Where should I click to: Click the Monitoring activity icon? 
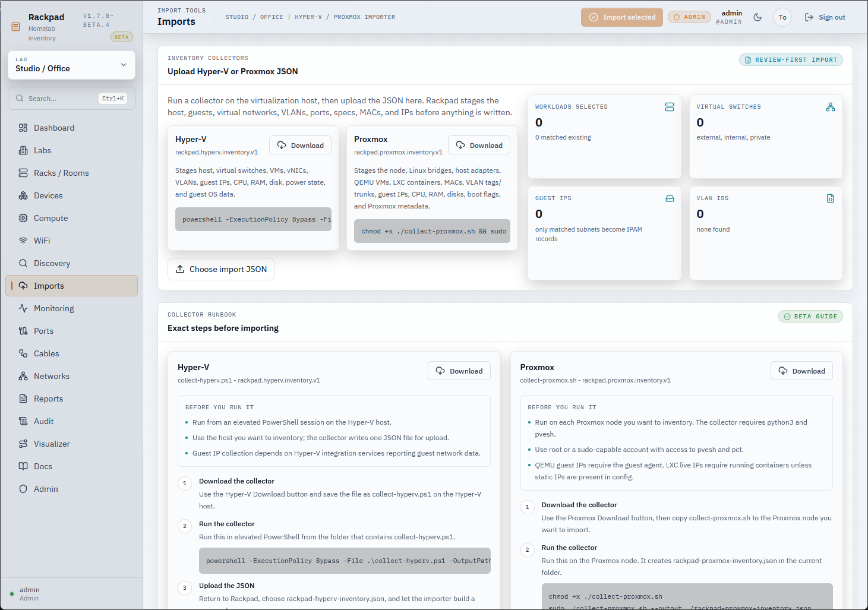pos(23,308)
